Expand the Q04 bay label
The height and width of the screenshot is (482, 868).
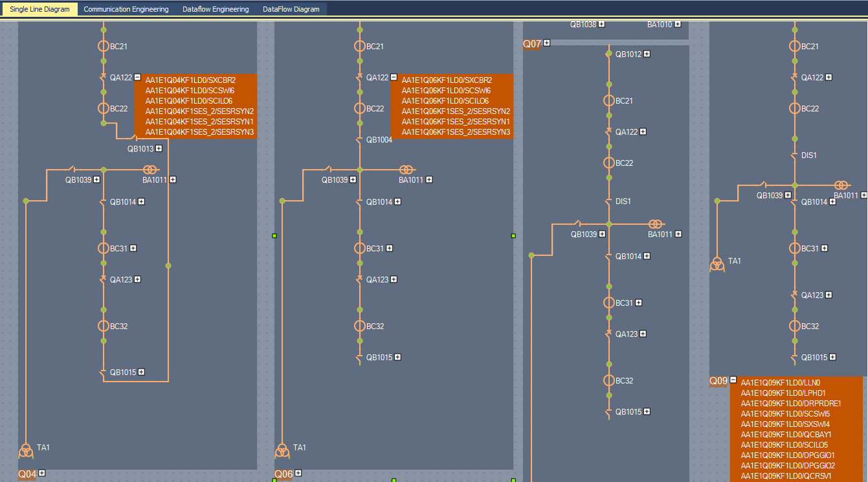pos(42,473)
